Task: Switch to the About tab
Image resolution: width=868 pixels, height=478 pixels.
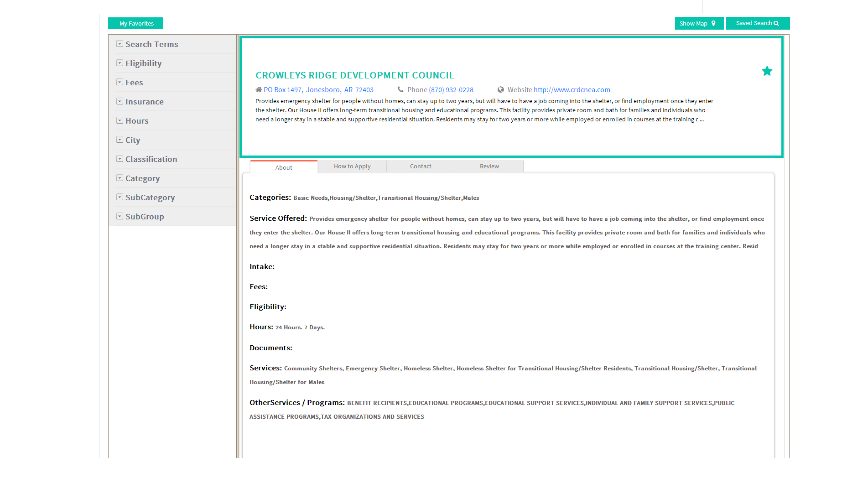Action: 284,167
